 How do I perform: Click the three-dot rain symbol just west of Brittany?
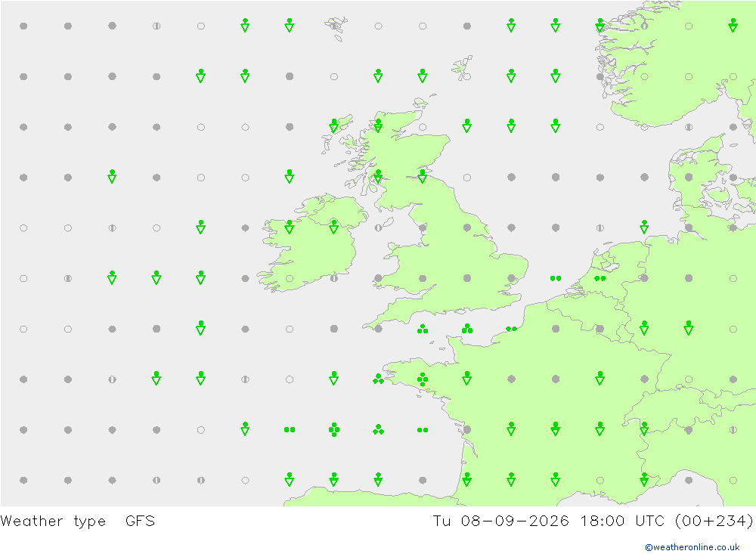coord(378,379)
